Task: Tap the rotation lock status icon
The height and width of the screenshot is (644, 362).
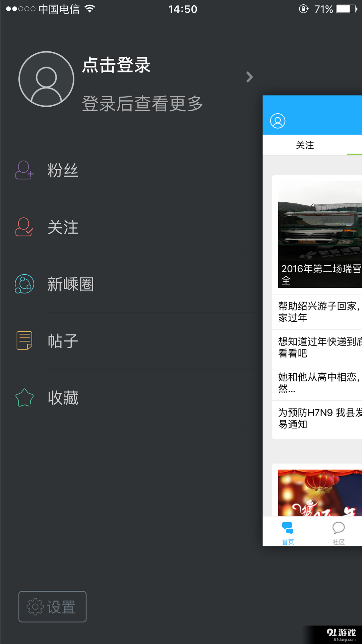Action: point(304,9)
